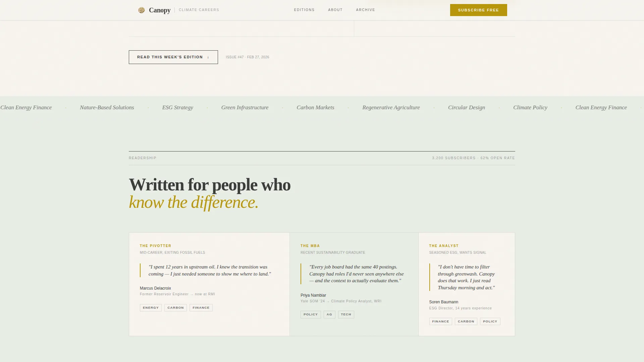Click the Marcus Delacroix upstream oil quote
This screenshot has width=644, height=362.
[210, 270]
